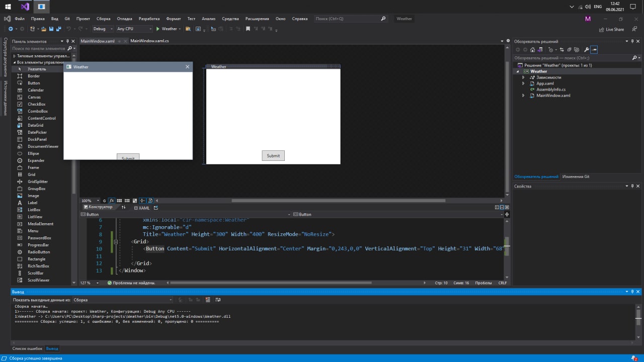This screenshot has width=644, height=362.
Task: Open the Git menu
Action: (x=67, y=19)
